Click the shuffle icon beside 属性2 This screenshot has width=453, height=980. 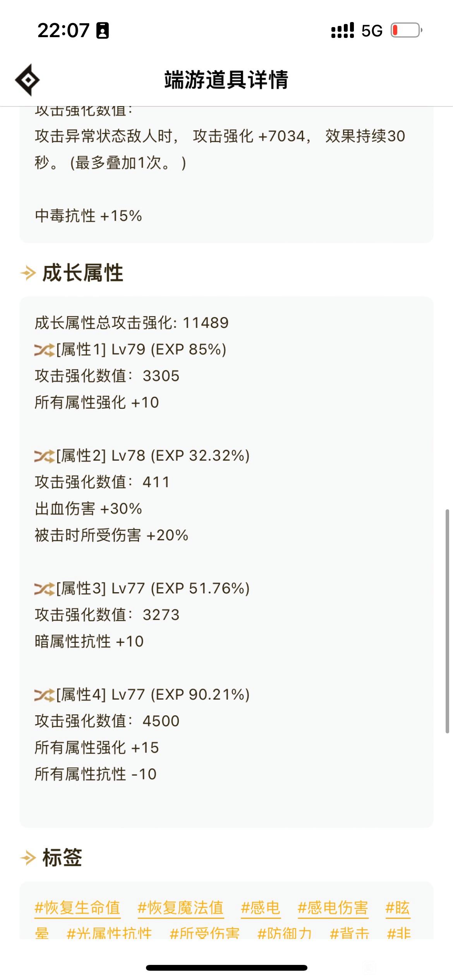pos(44,456)
